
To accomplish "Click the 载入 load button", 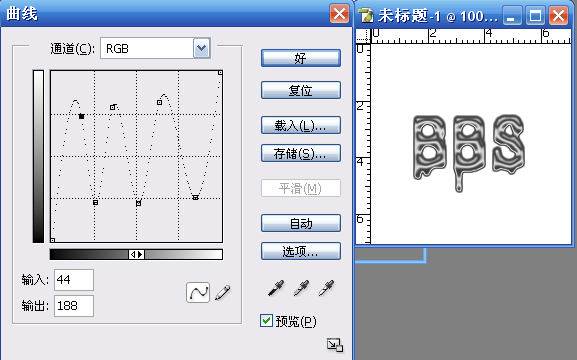I will tap(301, 126).
